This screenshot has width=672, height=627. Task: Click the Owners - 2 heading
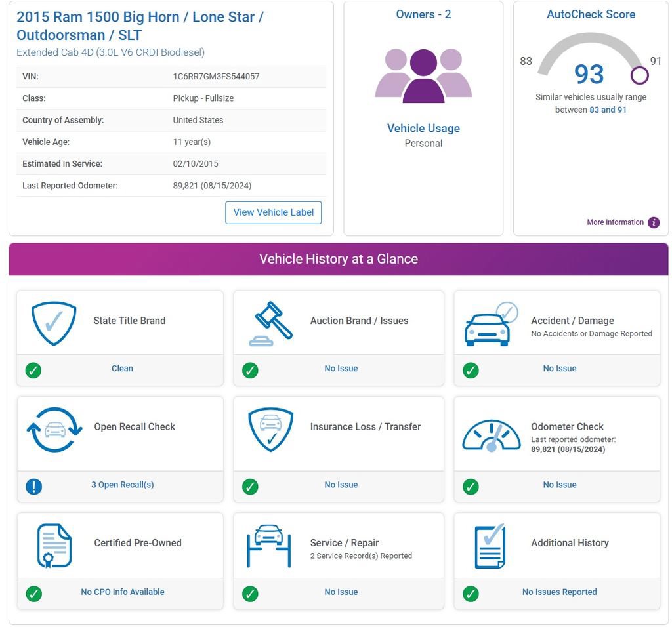423,14
